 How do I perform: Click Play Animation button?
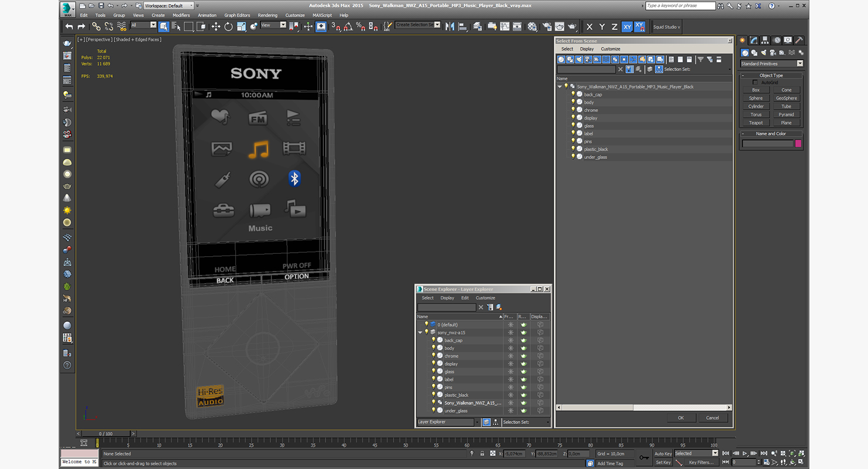coord(745,453)
